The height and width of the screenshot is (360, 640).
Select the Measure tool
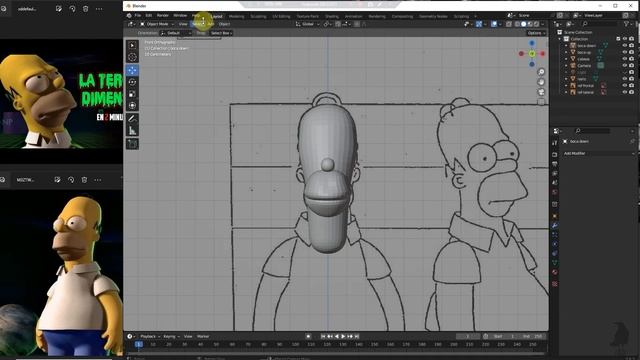point(132,131)
